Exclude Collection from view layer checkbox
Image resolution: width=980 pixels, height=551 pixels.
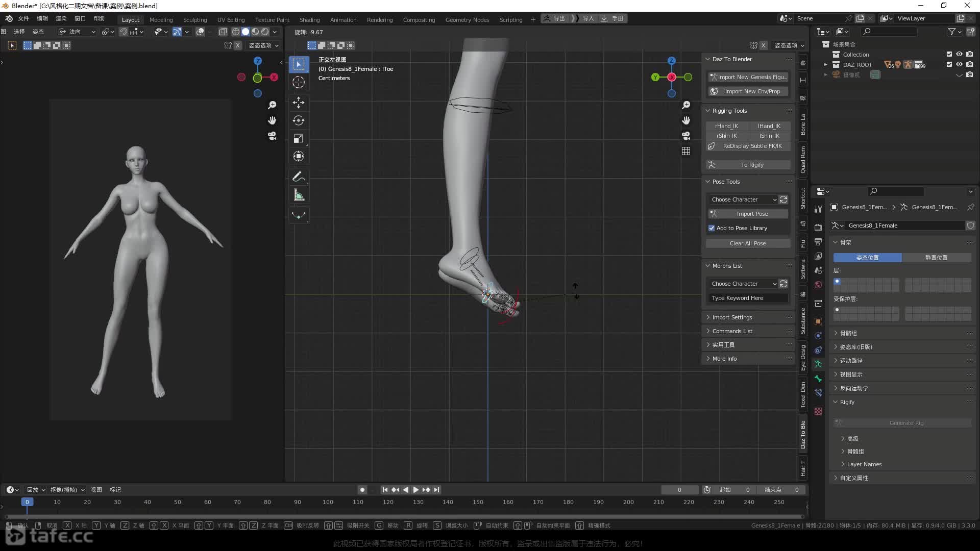pos(949,54)
